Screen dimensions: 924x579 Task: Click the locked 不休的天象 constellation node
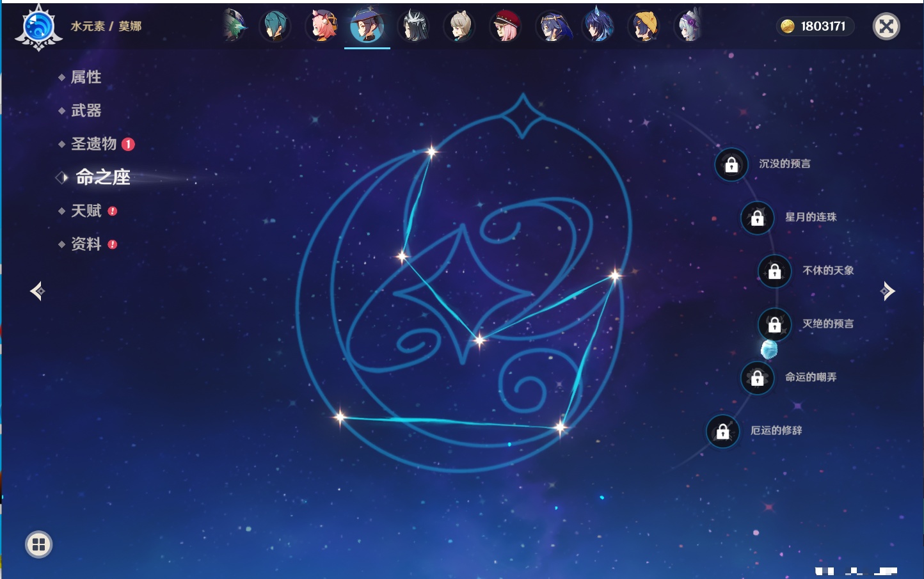(774, 271)
